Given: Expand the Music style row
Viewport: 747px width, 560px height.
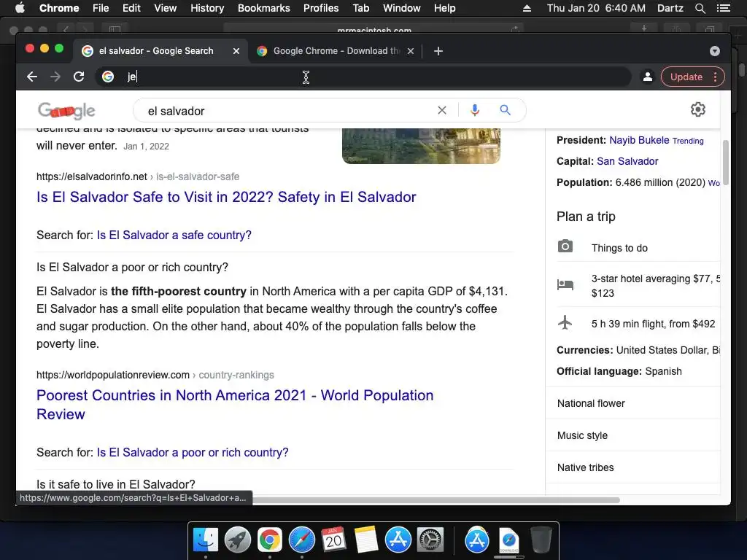Looking at the screenshot, I should 632,435.
